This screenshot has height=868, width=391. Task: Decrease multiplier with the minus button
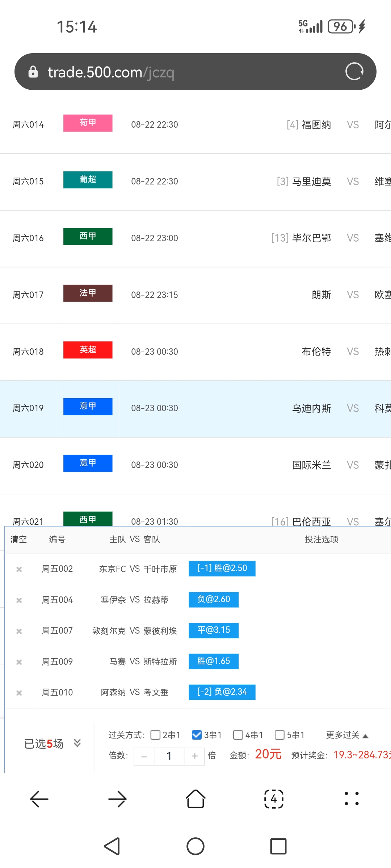pyautogui.click(x=144, y=756)
